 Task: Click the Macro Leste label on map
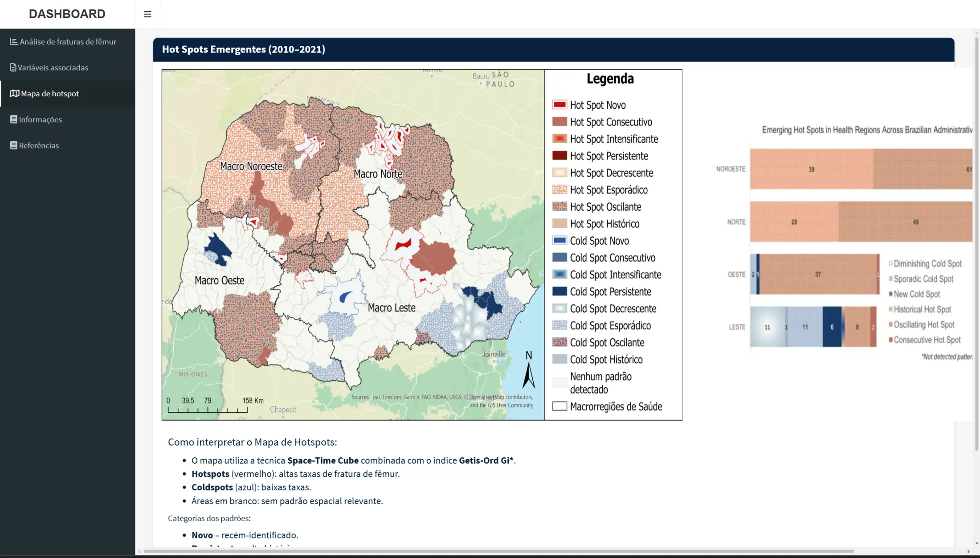point(392,308)
